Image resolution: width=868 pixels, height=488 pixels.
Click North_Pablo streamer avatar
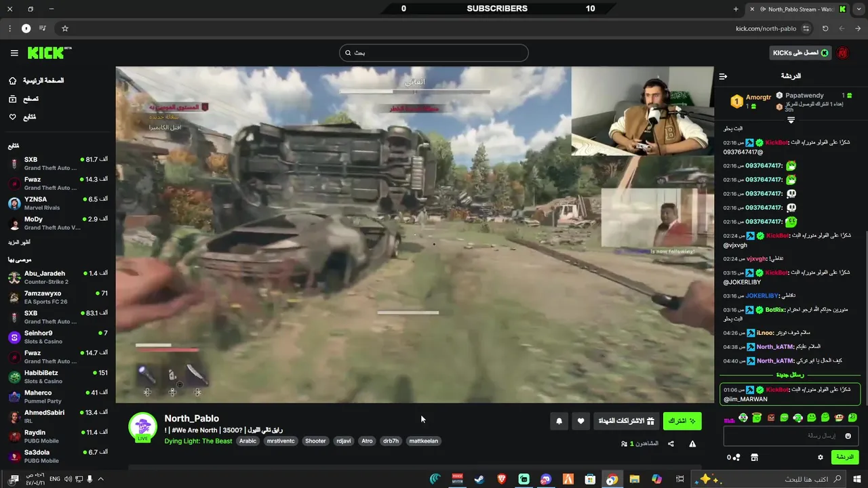point(142,426)
